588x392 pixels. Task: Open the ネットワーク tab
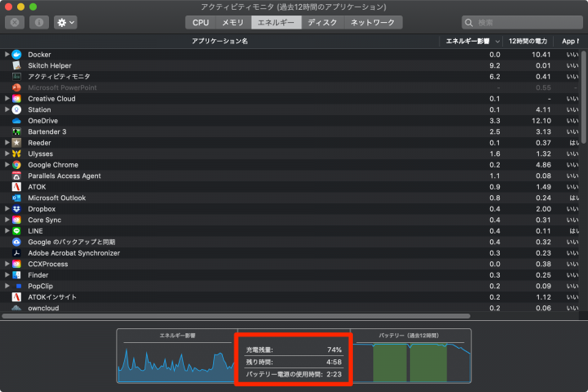click(372, 23)
